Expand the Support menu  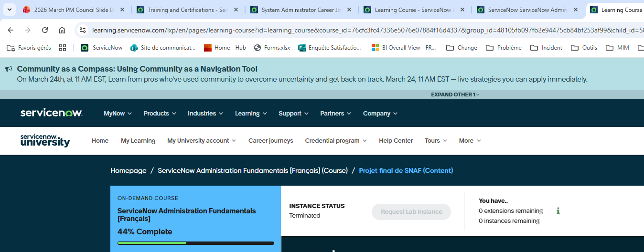tap(293, 114)
